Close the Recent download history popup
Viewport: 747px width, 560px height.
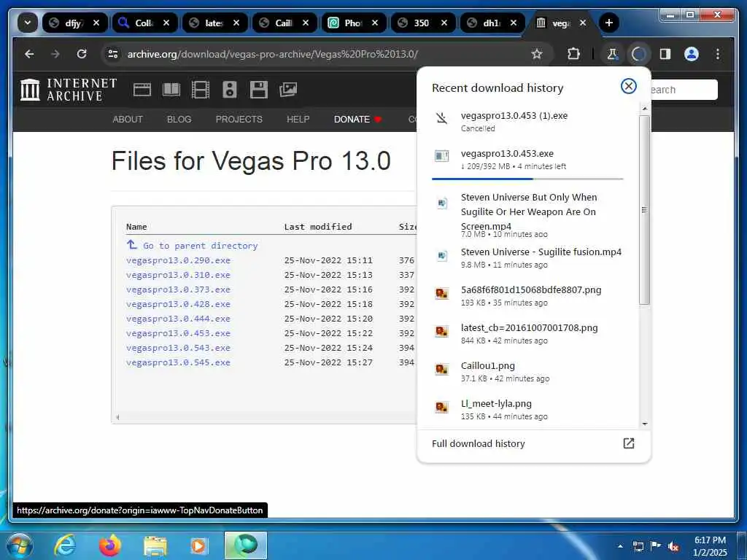tap(628, 86)
